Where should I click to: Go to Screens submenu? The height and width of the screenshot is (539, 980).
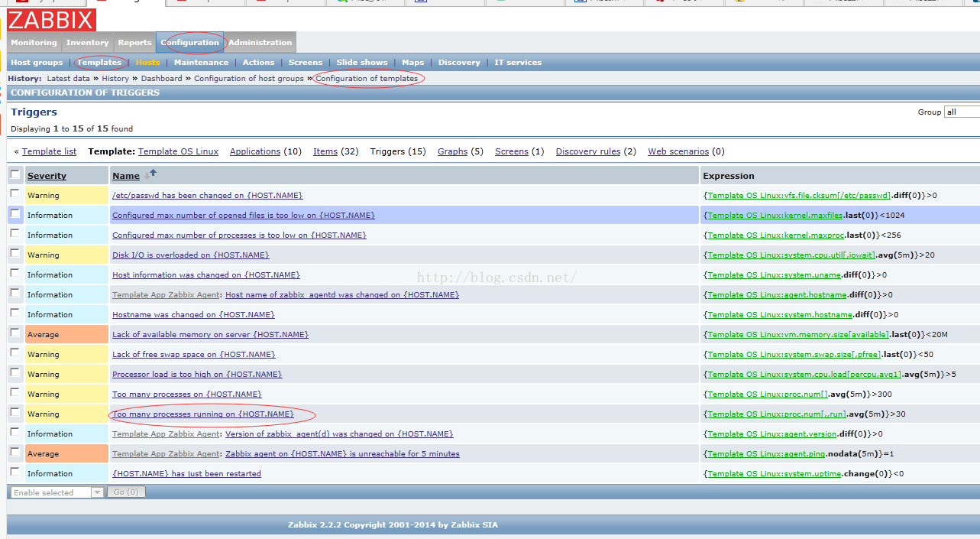pos(306,63)
